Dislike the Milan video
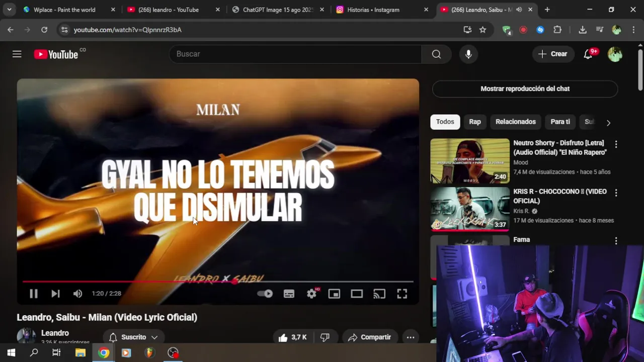The height and width of the screenshot is (362, 644). tap(325, 337)
